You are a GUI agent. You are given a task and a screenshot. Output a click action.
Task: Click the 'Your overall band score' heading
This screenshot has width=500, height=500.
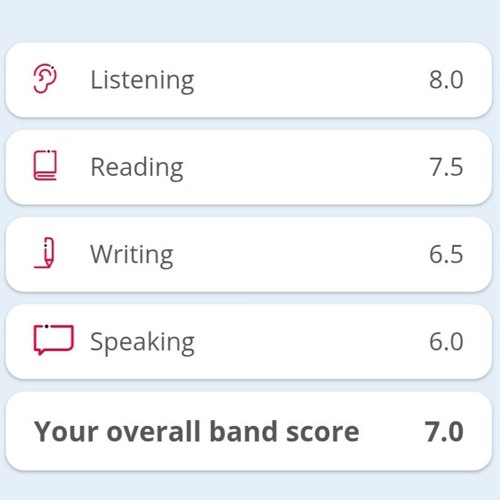(x=197, y=432)
